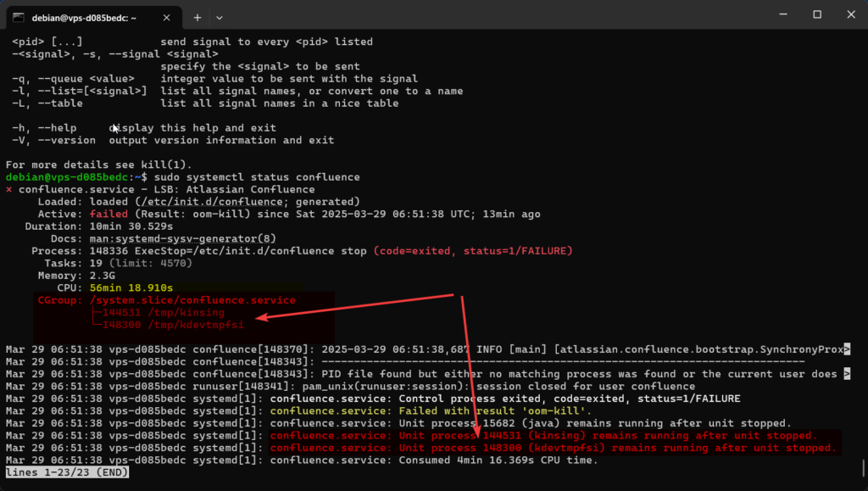The image size is (868, 491).
Task: Click the "148300 /tmp/kdevtmpfsi" process entry
Action: [x=173, y=325]
